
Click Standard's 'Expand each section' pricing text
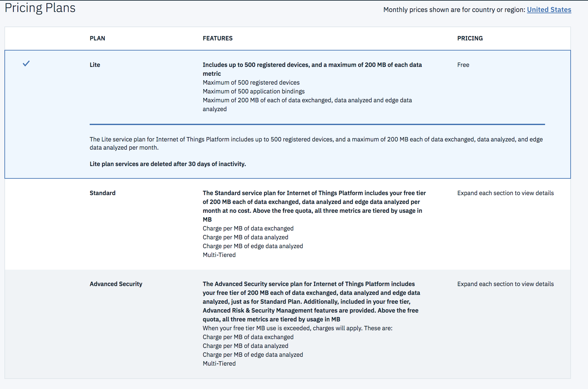(x=506, y=193)
